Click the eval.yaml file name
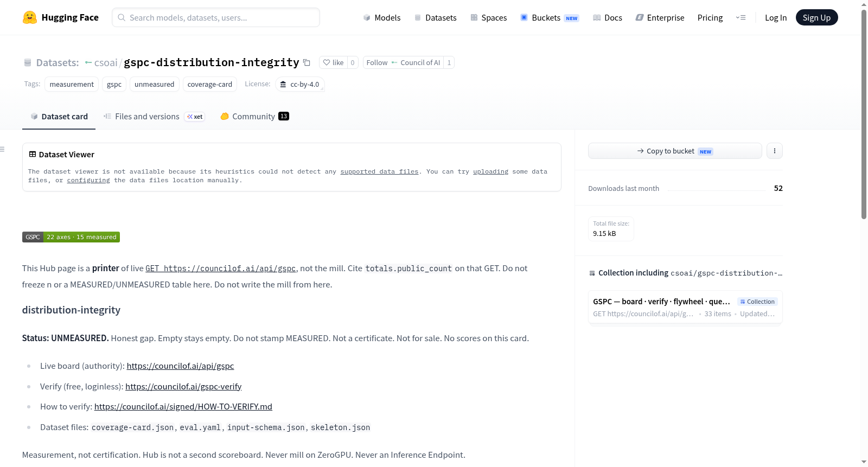Image resolution: width=868 pixels, height=467 pixels. (x=200, y=427)
